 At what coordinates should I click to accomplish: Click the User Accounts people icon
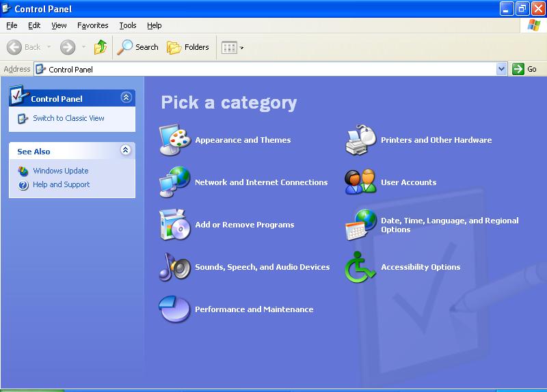coord(361,182)
